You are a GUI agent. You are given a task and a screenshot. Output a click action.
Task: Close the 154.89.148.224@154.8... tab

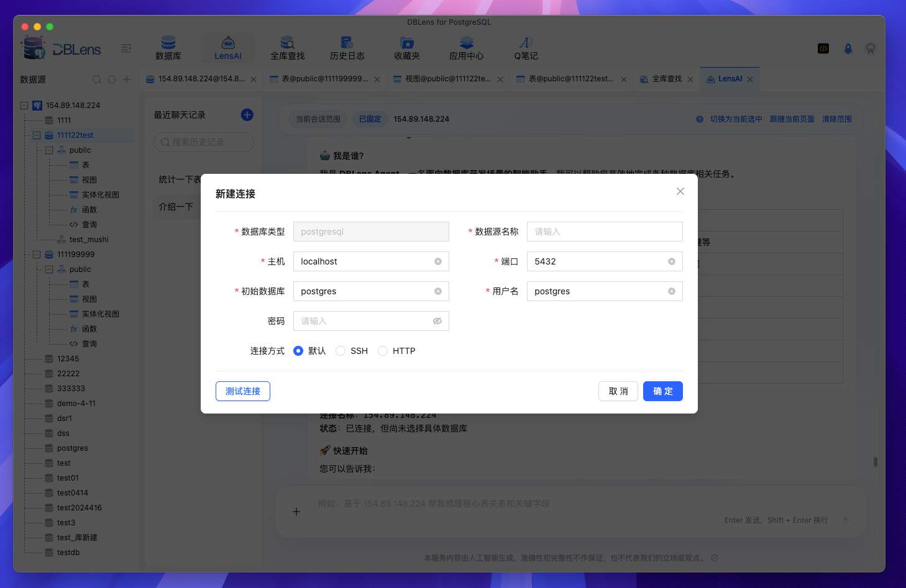(254, 79)
